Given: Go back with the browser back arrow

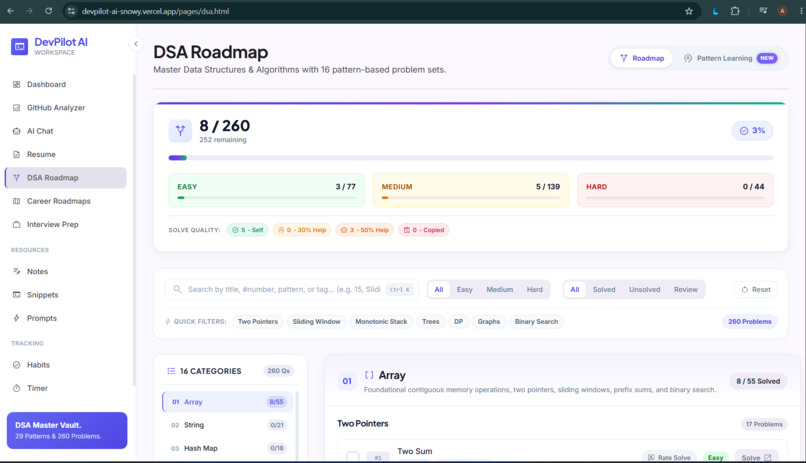Looking at the screenshot, I should 10,11.
